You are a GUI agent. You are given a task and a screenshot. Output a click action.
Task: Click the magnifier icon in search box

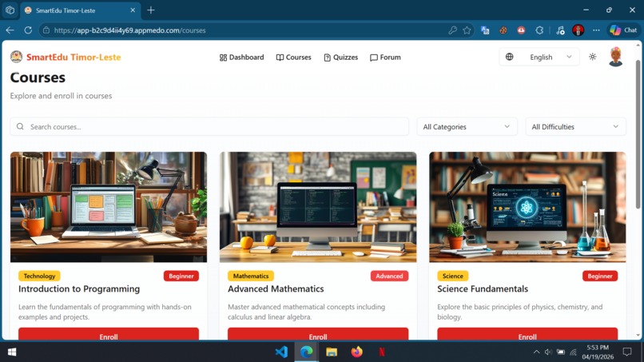coord(20,126)
